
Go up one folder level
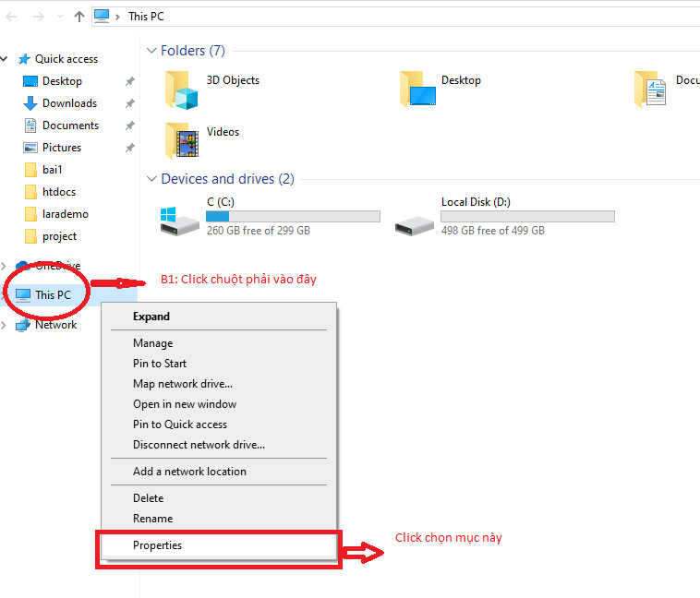pyautogui.click(x=79, y=17)
